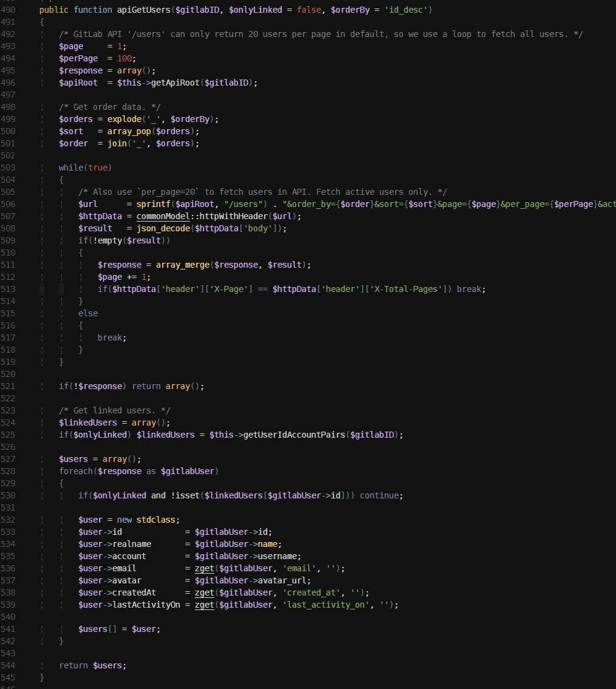Screen dimensions: 616x689
Task: Click zget call on the email line
Action: tap(205, 568)
